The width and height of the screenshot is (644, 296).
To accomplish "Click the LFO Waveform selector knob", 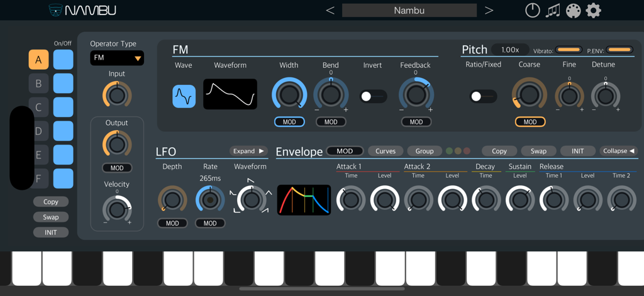I will pos(252,200).
